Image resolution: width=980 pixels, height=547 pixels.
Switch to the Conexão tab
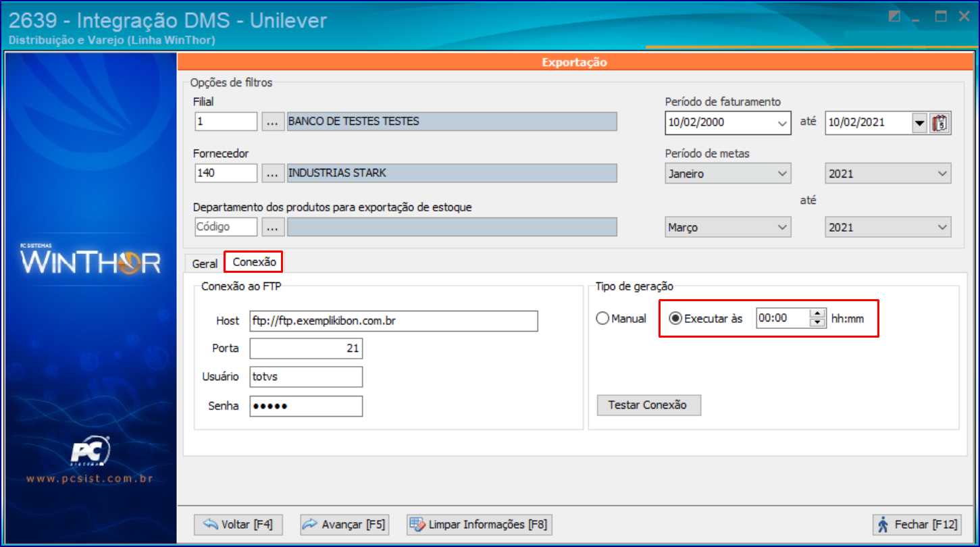[x=254, y=262]
